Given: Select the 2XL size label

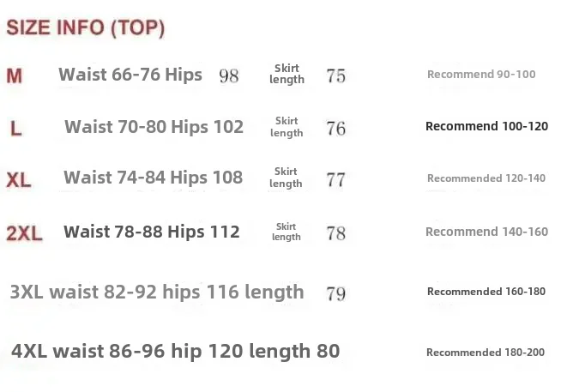Looking at the screenshot, I should click(24, 233).
